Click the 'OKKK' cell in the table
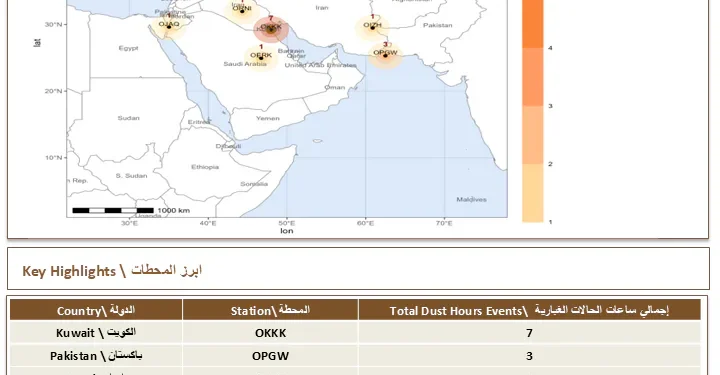720x375 pixels. (x=270, y=333)
